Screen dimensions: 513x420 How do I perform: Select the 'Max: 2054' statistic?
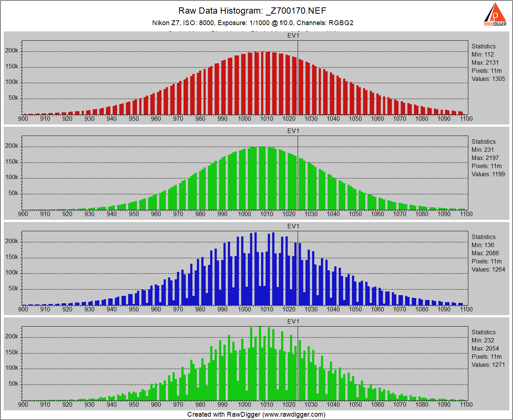pos(485,349)
